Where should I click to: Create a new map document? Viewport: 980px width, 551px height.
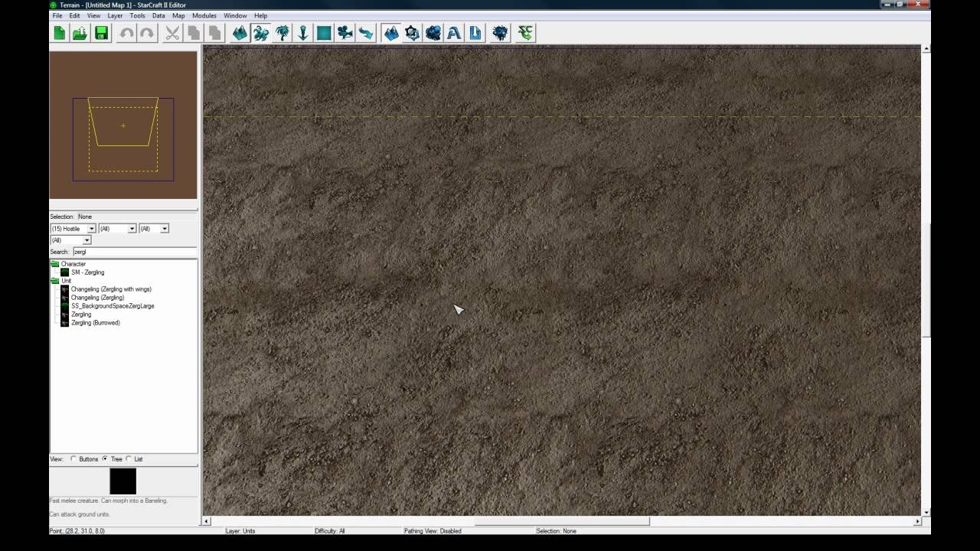point(60,33)
